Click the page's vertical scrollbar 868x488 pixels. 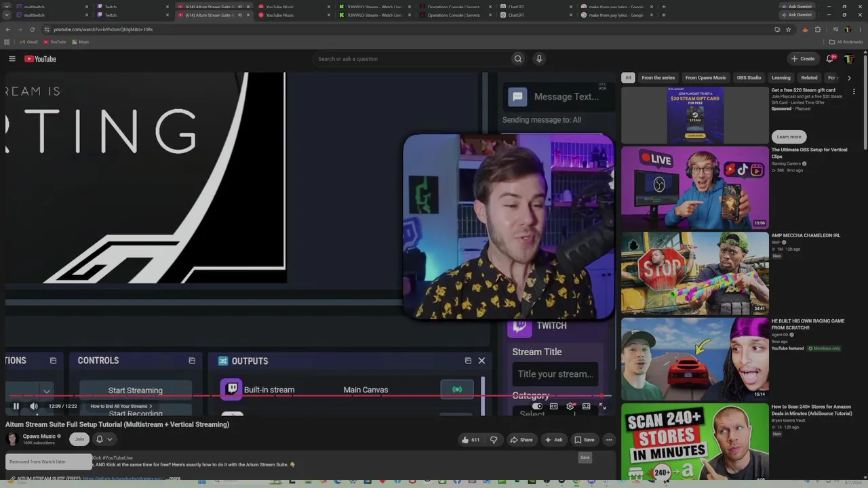(865, 102)
